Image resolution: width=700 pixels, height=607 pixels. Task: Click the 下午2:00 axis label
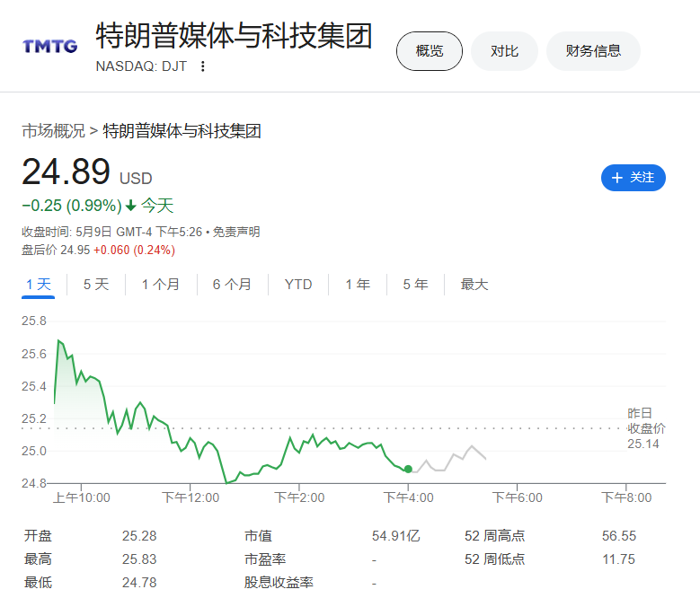point(299,497)
